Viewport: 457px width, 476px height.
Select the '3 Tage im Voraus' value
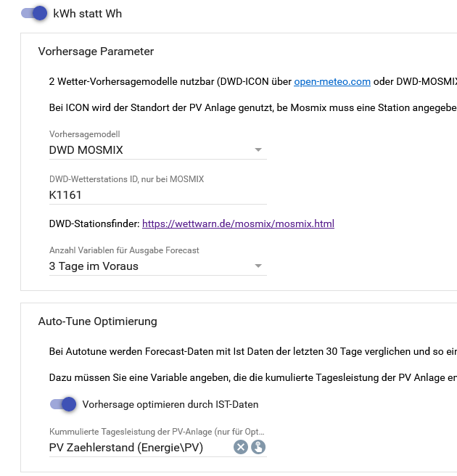[94, 266]
